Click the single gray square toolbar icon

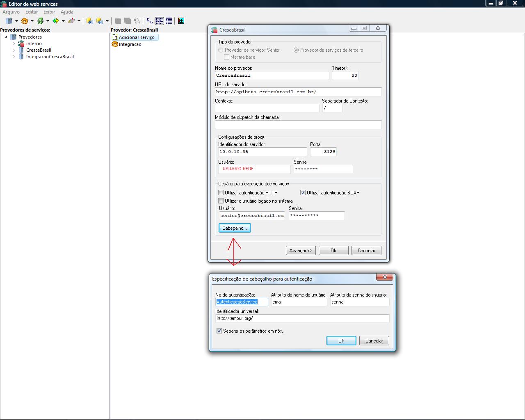pyautogui.click(x=118, y=21)
